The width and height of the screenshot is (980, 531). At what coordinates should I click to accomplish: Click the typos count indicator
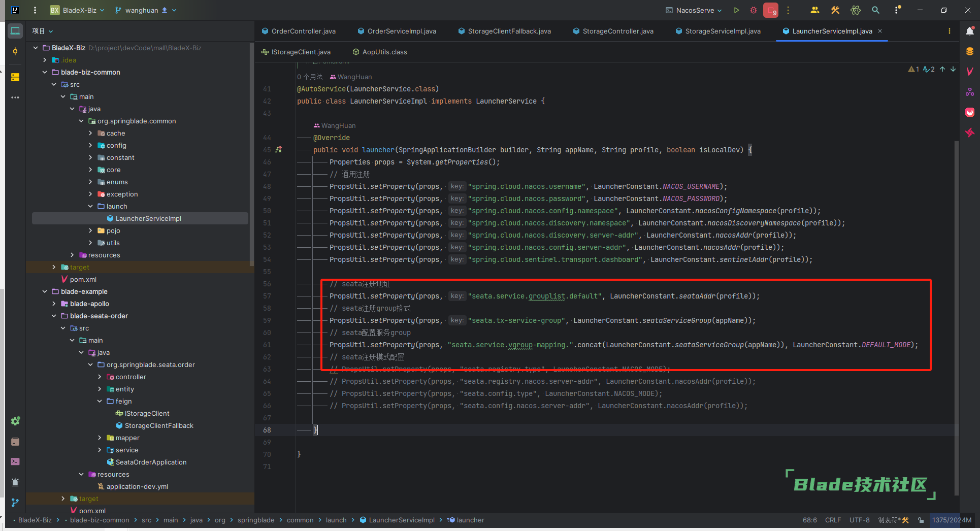coord(929,69)
